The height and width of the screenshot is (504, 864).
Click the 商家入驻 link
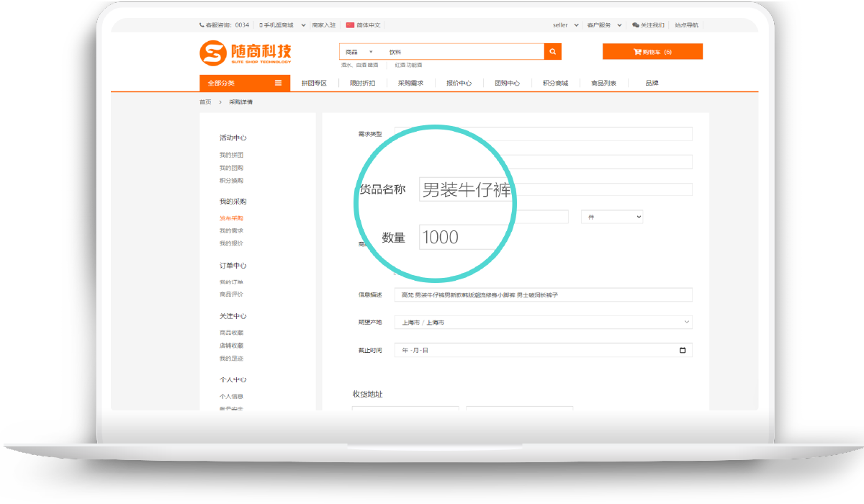[324, 25]
